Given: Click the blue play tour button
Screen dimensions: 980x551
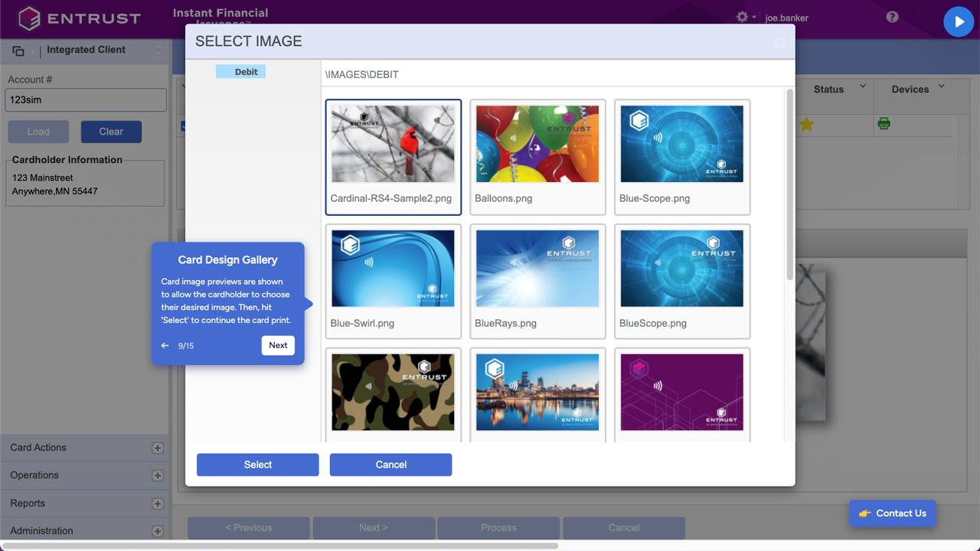Looking at the screenshot, I should [959, 21].
